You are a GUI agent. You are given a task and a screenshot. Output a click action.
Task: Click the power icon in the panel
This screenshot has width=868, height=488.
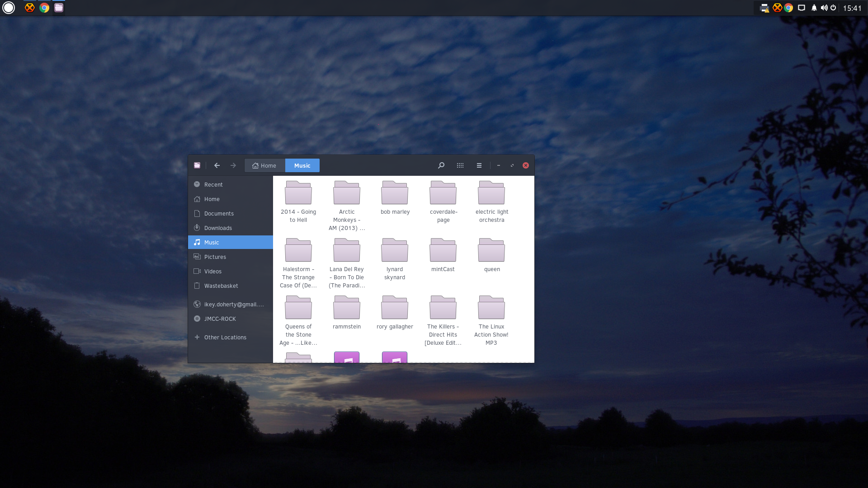coord(833,8)
